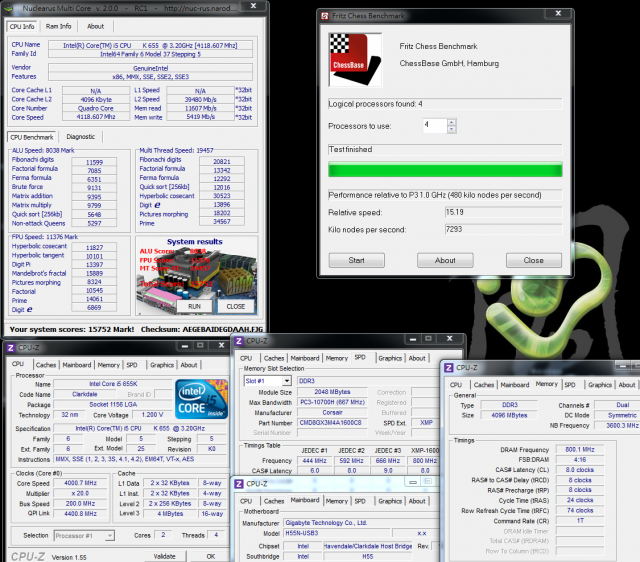Screen dimensions: 640x562
Task: Open Graphics tab in CPU-Z processor window
Action: [162, 365]
